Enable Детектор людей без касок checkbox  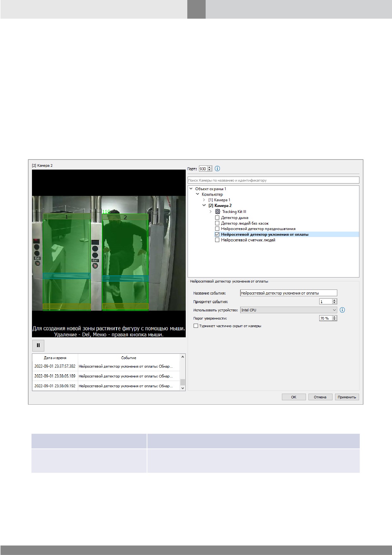[x=217, y=223]
